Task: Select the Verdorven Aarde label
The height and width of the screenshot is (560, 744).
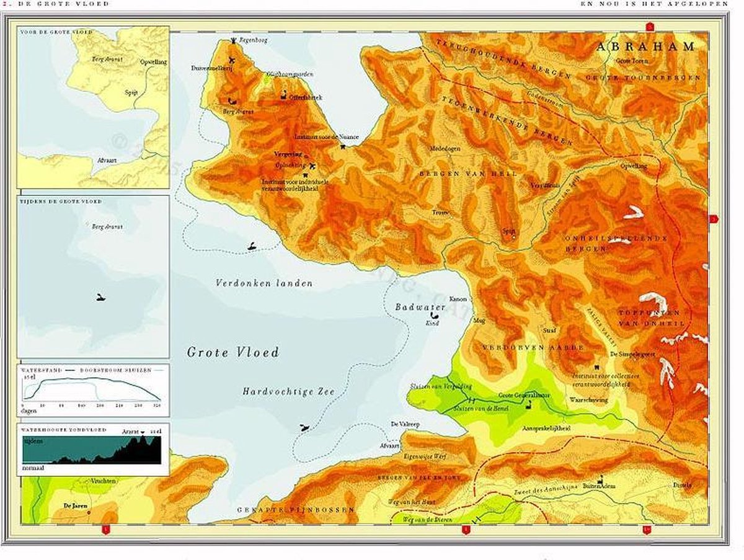Action: click(533, 347)
